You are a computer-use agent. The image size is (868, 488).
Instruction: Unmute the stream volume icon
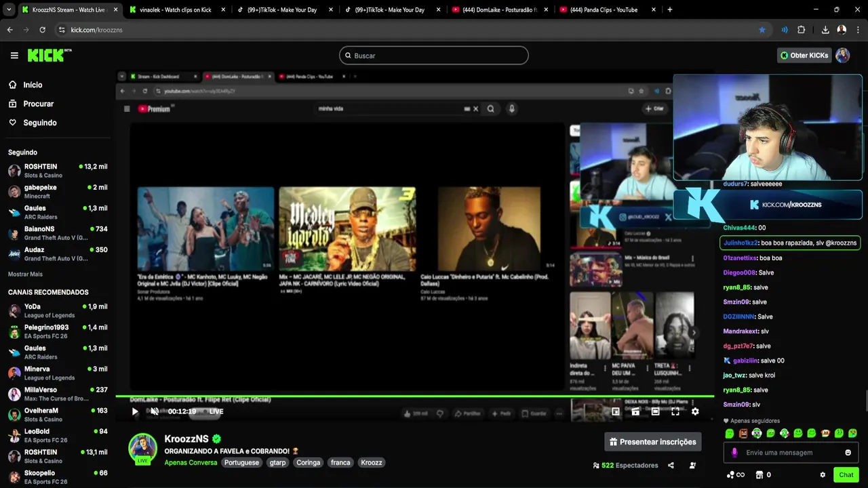[155, 411]
